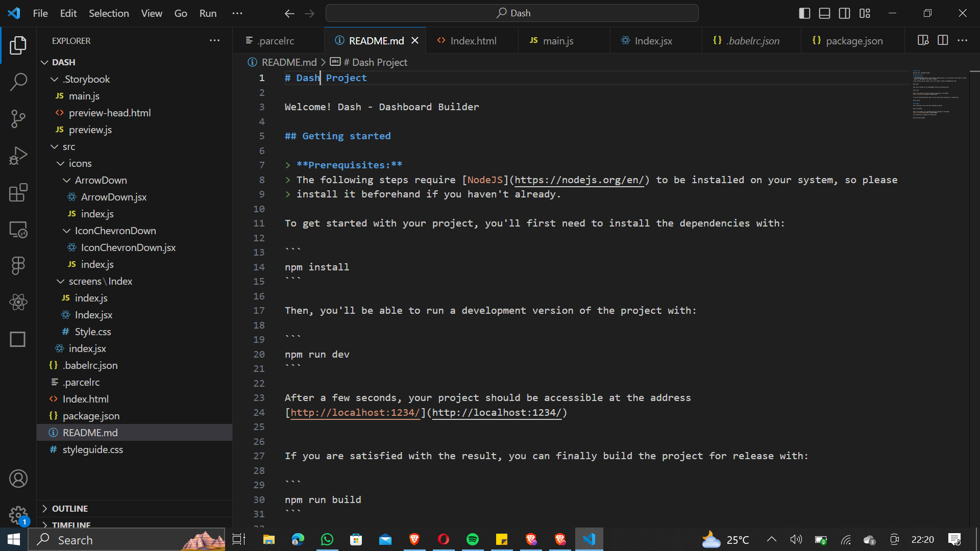Click the Manage gear icon
980x551 pixels.
pos(18,514)
